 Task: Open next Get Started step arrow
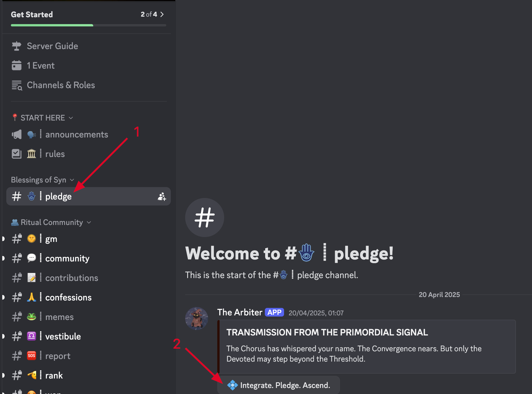(162, 14)
